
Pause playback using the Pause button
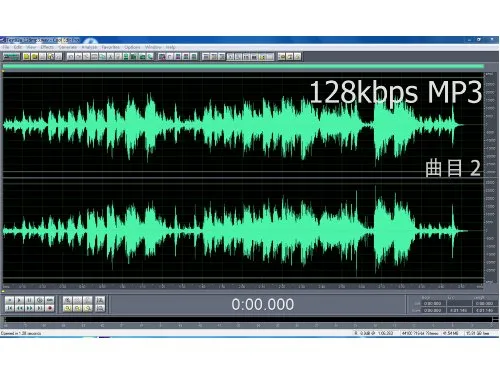30,300
